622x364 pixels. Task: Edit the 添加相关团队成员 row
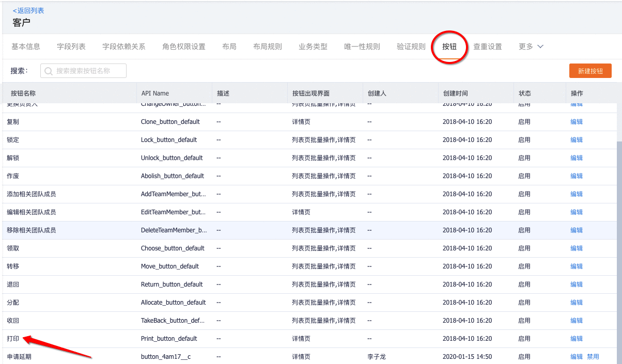(x=577, y=194)
